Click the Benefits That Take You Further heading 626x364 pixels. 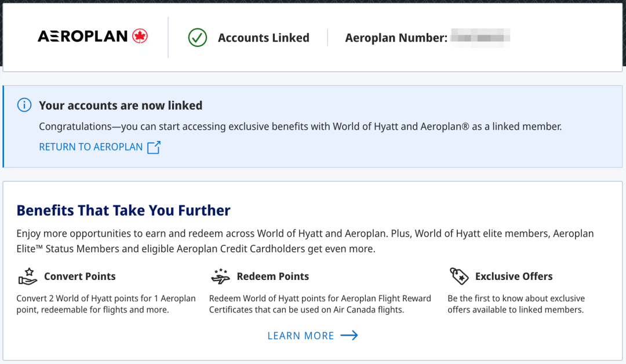(x=123, y=210)
